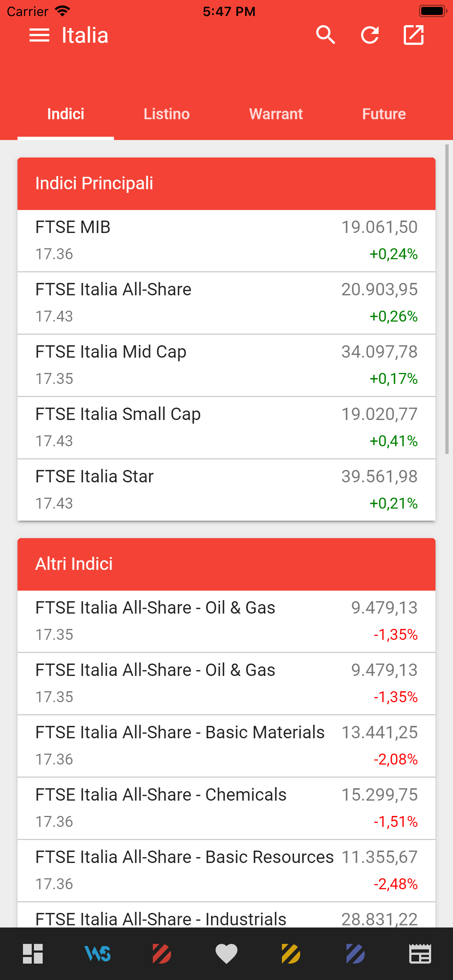Open FTSE Italia All-Share - Chemicals row
The height and width of the screenshot is (980, 453).
(226, 808)
